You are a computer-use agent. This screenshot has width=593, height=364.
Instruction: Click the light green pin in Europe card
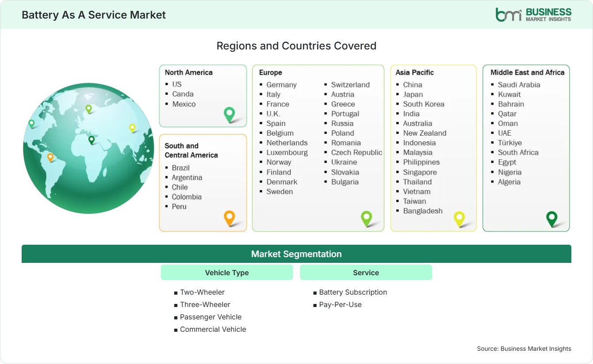(x=366, y=219)
